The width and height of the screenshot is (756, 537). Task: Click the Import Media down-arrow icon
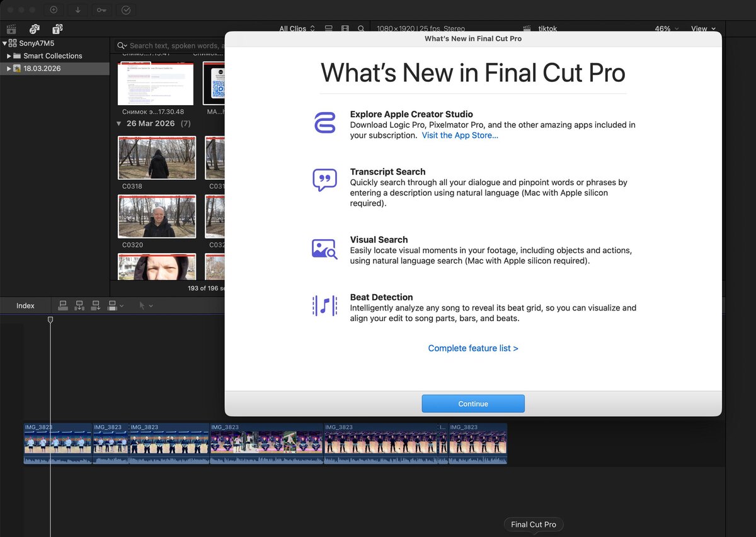click(77, 10)
